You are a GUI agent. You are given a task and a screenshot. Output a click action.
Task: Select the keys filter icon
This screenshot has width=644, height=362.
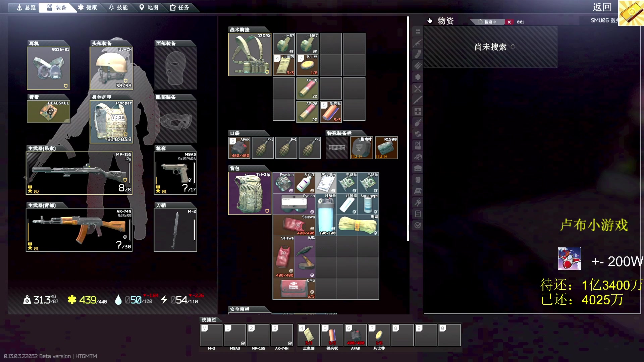point(418,202)
